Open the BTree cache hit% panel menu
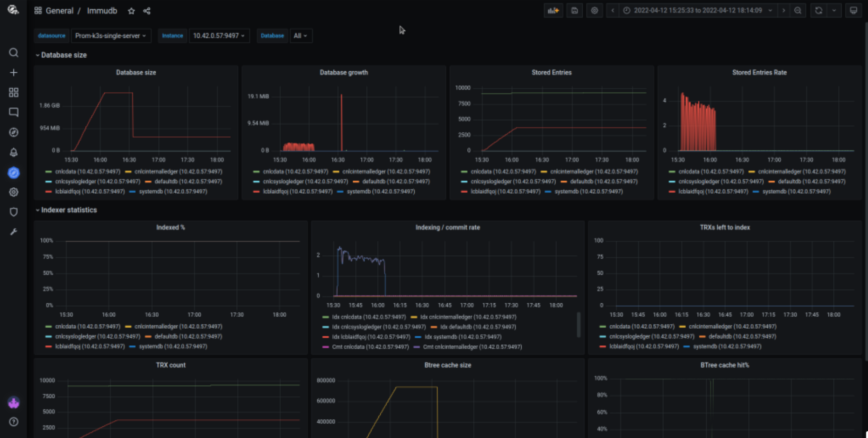Screen dimensions: 868x438 (724, 365)
